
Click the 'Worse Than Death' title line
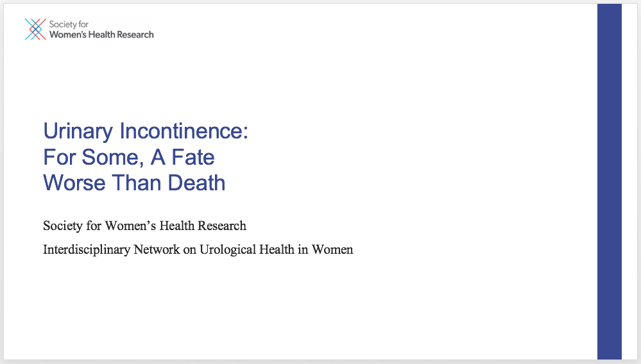[x=134, y=183]
